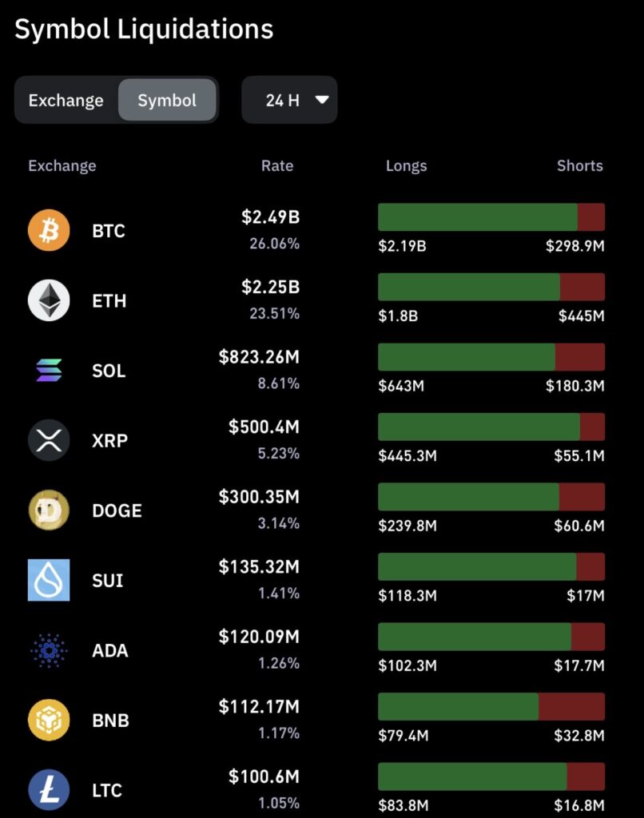This screenshot has width=644, height=818.
Task: Click the Bitcoin BTC coin icon
Action: pos(49,231)
